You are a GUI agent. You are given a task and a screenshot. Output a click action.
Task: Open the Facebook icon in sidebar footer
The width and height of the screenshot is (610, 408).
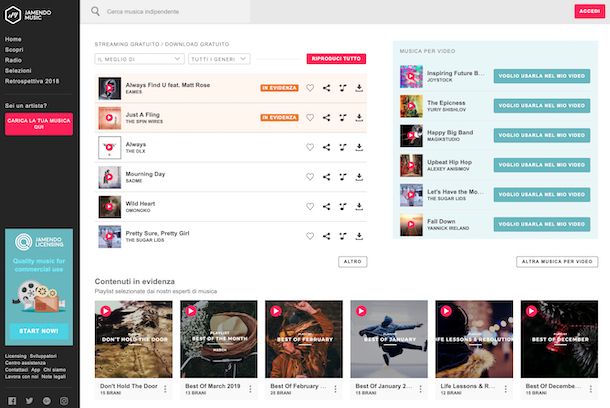pyautogui.click(x=12, y=401)
